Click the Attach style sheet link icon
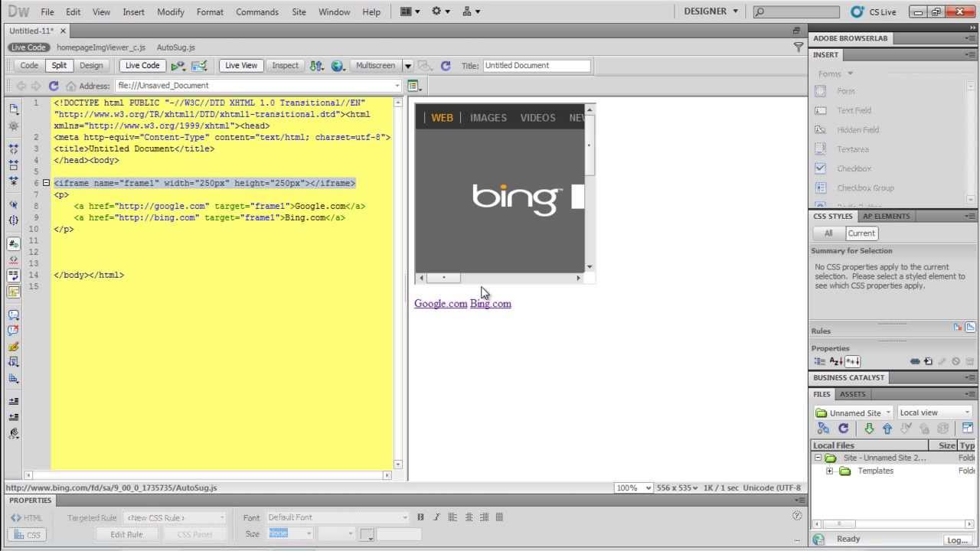Viewport: 980px width, 551px height. [915, 361]
